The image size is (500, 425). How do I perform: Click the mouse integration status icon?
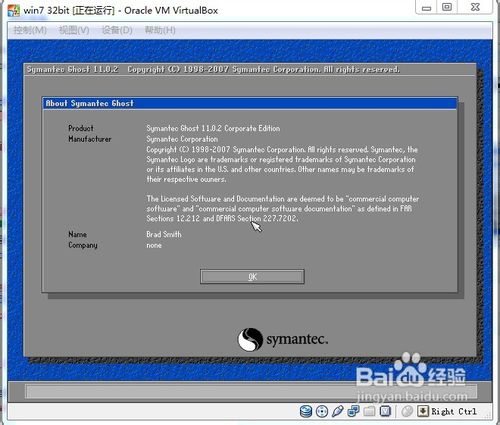(x=407, y=411)
